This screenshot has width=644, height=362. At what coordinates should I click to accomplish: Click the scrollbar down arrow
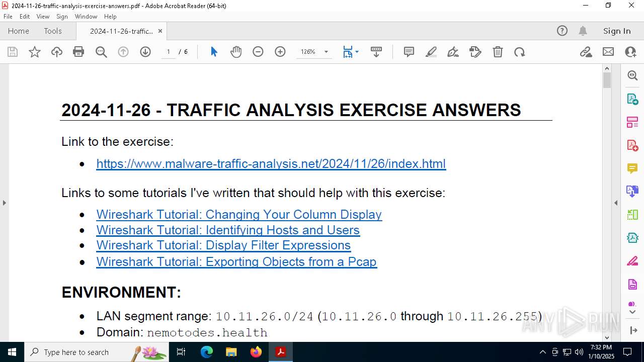point(607,337)
